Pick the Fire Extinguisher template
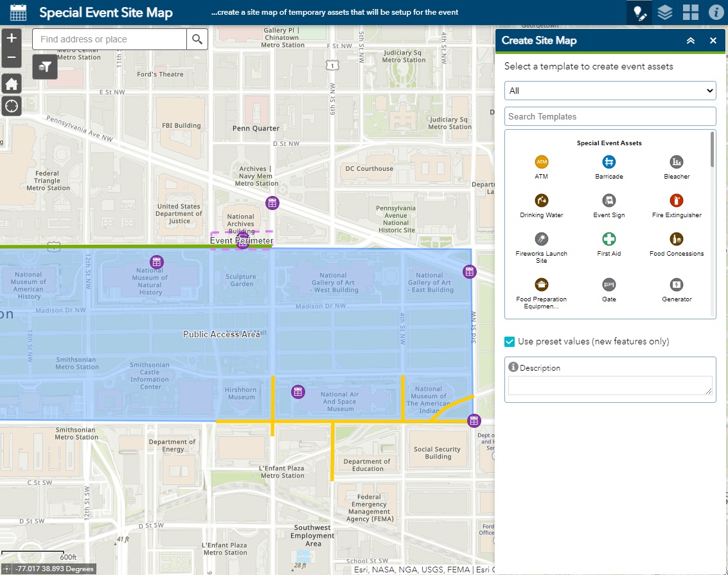 (676, 200)
